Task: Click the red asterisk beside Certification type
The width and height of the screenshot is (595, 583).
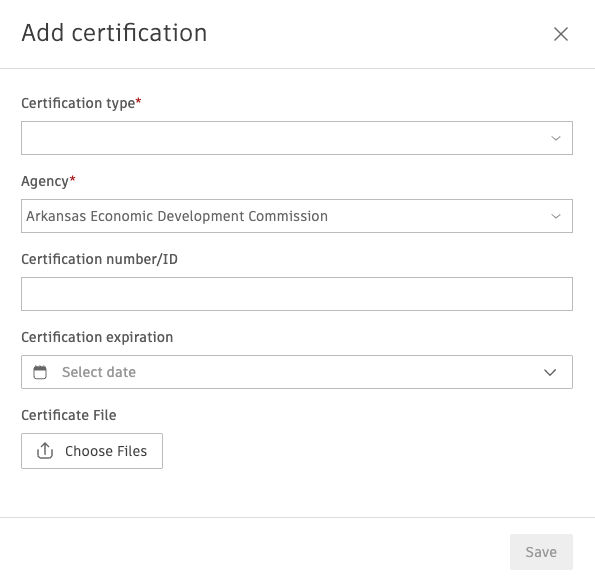Action: tap(138, 101)
